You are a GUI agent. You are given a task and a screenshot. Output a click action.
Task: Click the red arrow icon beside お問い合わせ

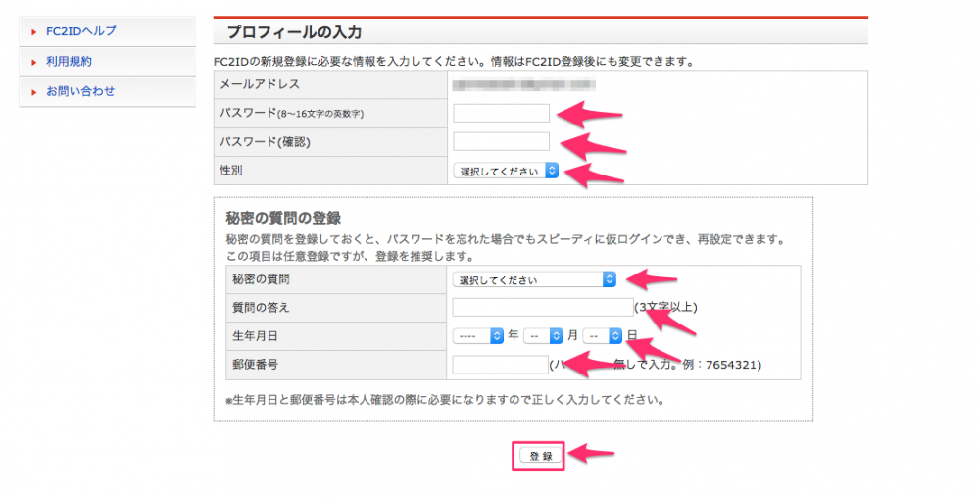(x=34, y=92)
